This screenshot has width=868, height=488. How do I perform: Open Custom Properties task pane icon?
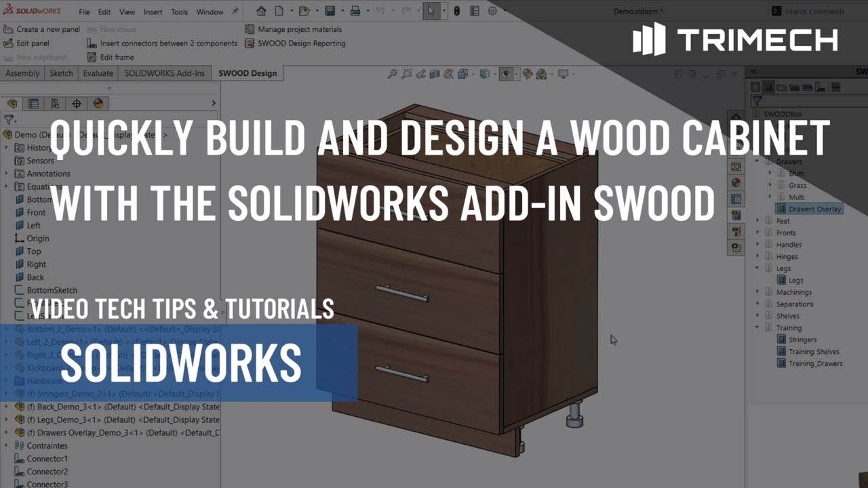point(736,199)
